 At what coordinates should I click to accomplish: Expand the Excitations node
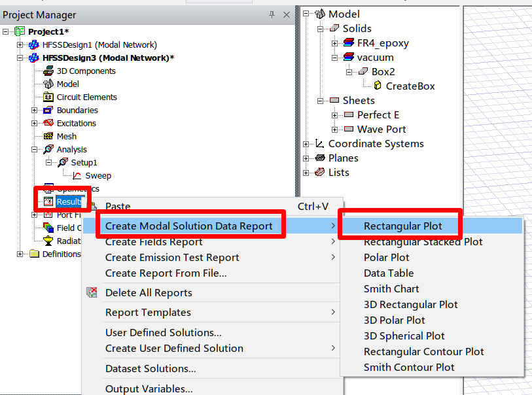click(34, 123)
